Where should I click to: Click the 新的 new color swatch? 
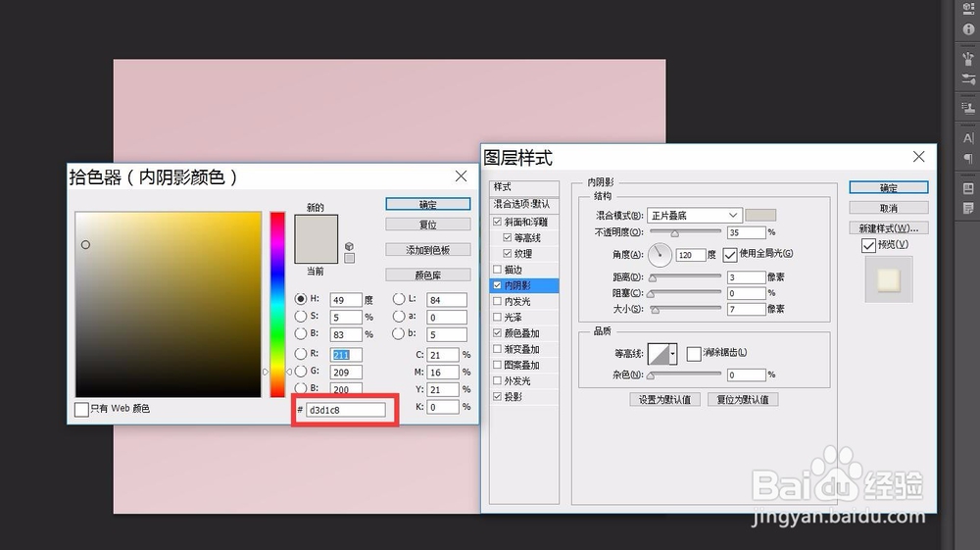coord(317,226)
